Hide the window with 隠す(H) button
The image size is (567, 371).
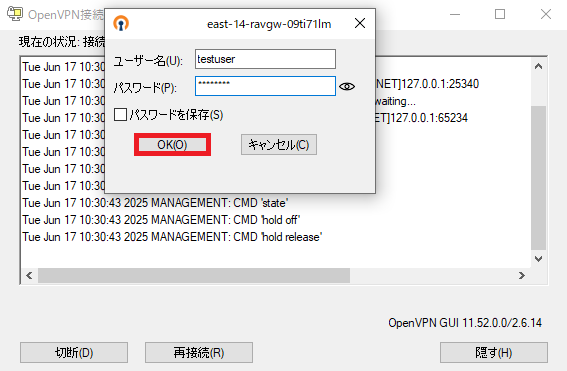[x=494, y=352]
